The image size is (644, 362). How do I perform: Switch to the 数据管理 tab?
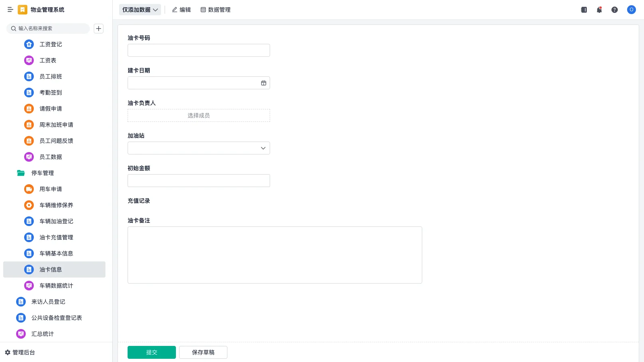tap(215, 10)
